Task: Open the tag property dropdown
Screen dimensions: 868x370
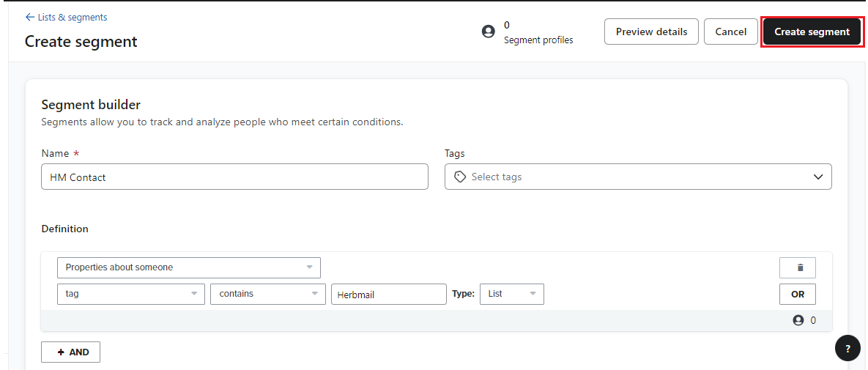Action: tap(131, 294)
